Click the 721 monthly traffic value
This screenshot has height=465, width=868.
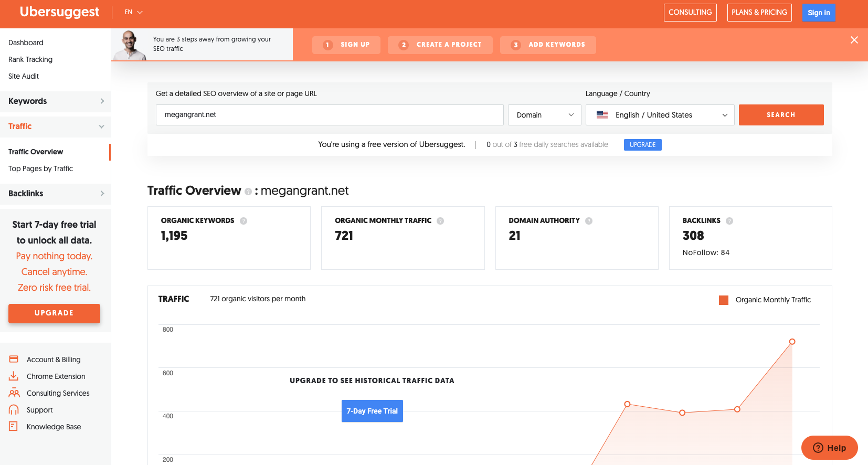pos(344,236)
